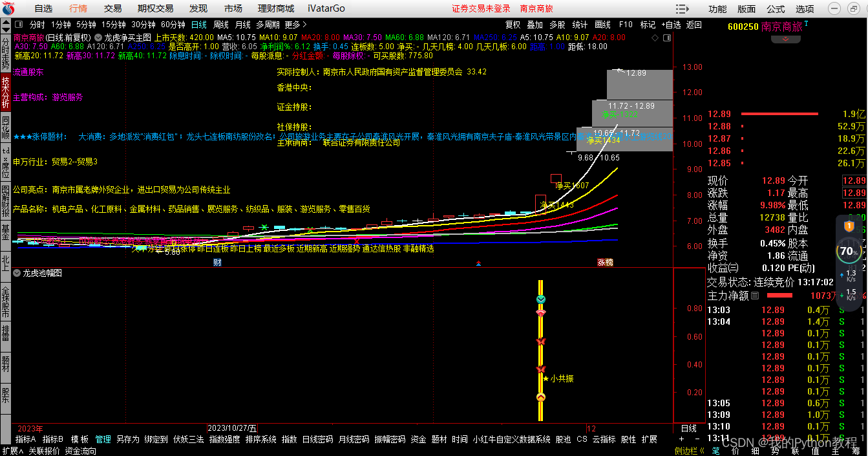Open the 交易 menu

coord(113,8)
